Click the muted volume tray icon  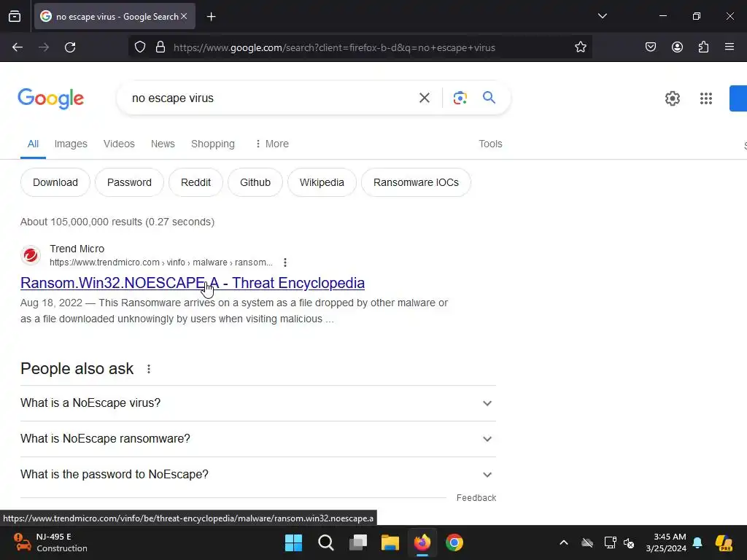tap(630, 542)
